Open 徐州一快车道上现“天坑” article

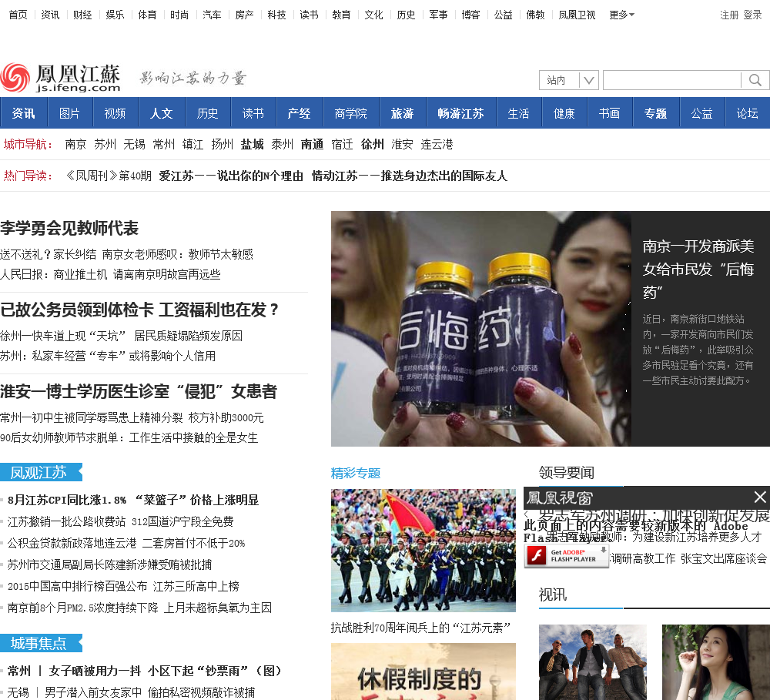(122, 336)
